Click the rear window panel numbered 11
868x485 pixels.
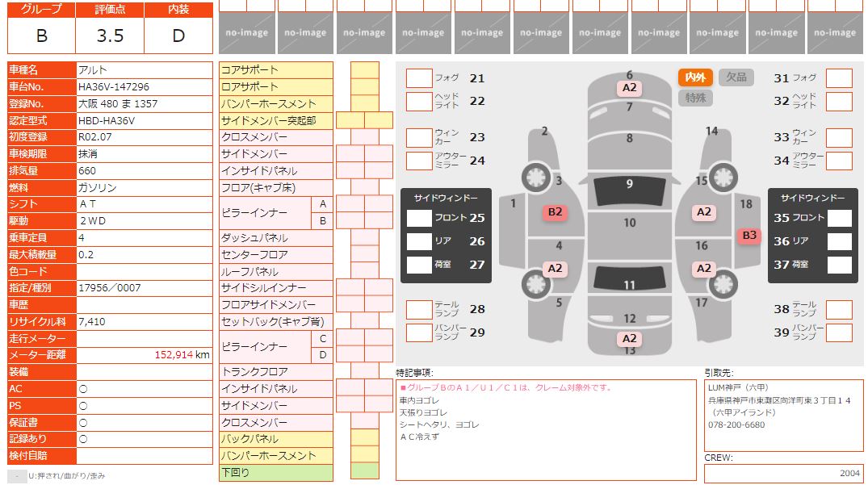click(629, 280)
